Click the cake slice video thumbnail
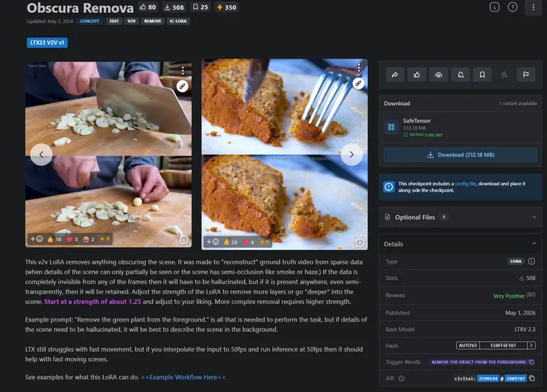This screenshot has height=392, width=547. click(284, 154)
